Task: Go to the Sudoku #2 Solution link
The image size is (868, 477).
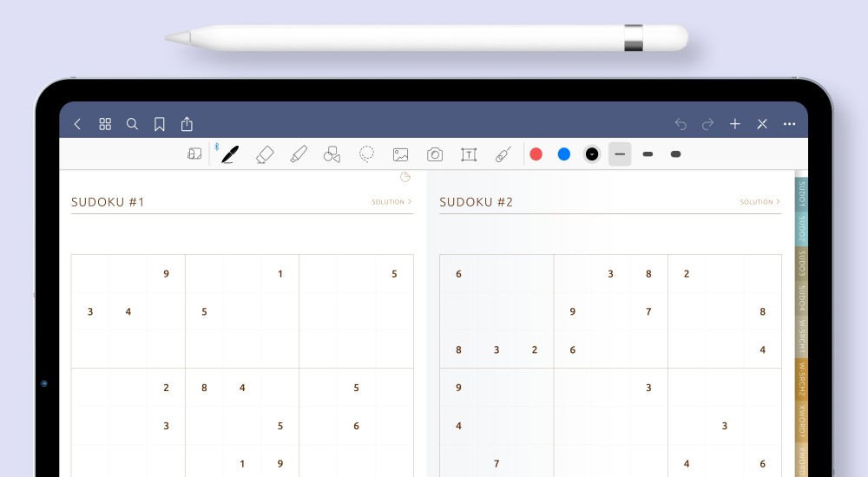Action: [x=759, y=202]
